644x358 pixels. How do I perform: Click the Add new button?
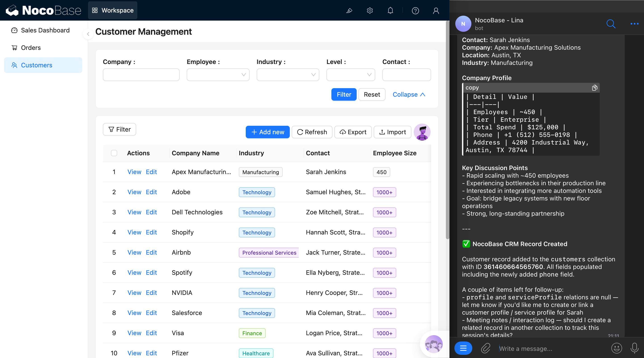(x=267, y=132)
